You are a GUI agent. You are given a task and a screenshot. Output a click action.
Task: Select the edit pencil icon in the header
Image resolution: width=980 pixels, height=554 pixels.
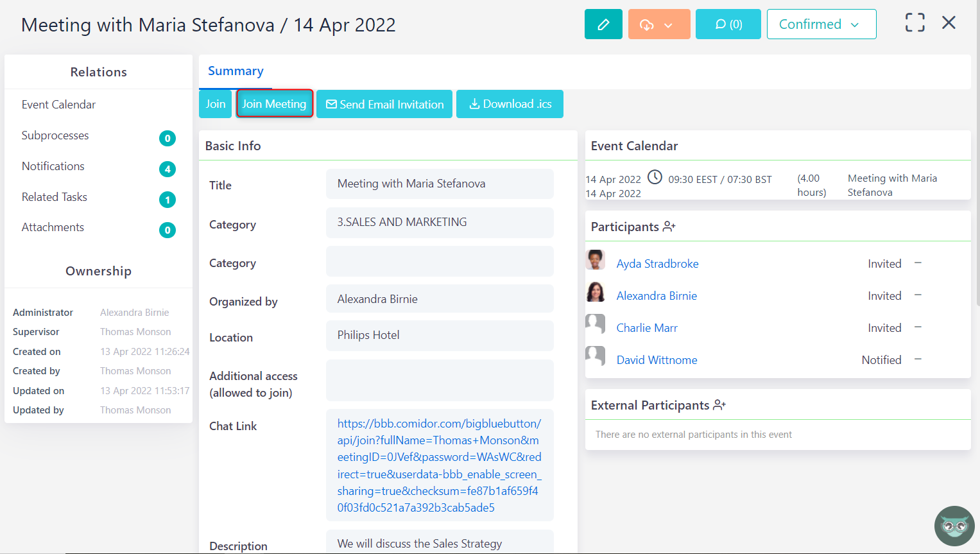click(x=603, y=23)
